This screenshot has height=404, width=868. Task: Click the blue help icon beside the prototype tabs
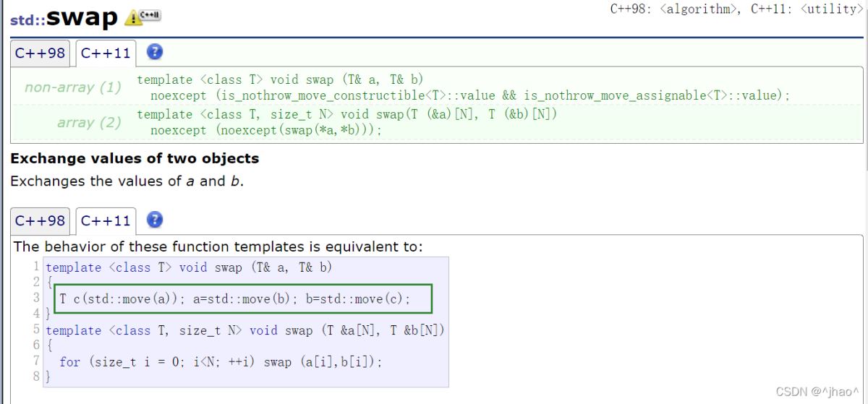click(154, 52)
